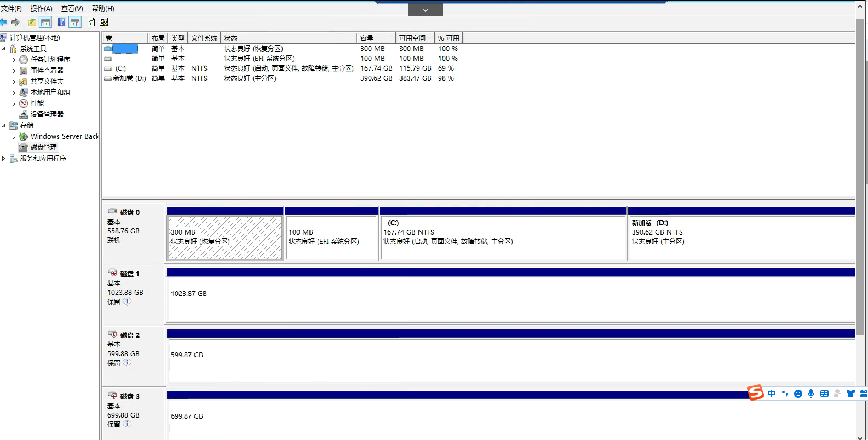
Task: Click the info icon beside 磁盘 2 保留
Action: point(127,363)
